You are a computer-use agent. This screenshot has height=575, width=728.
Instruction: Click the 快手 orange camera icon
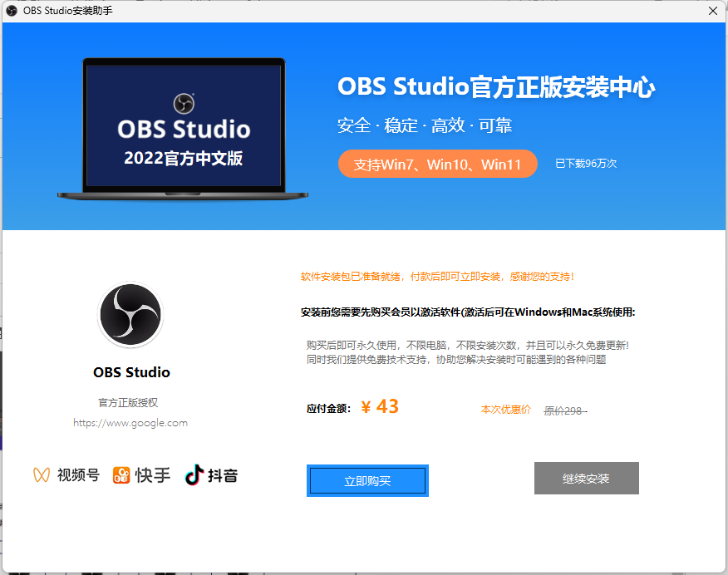[x=121, y=475]
